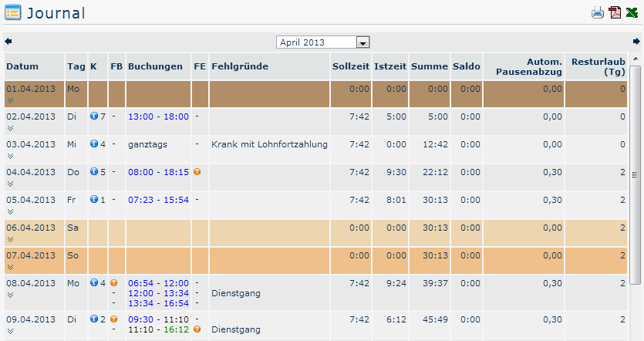Open booking 08:00 - 18:15 link
The image size is (644, 341).
pos(158,172)
